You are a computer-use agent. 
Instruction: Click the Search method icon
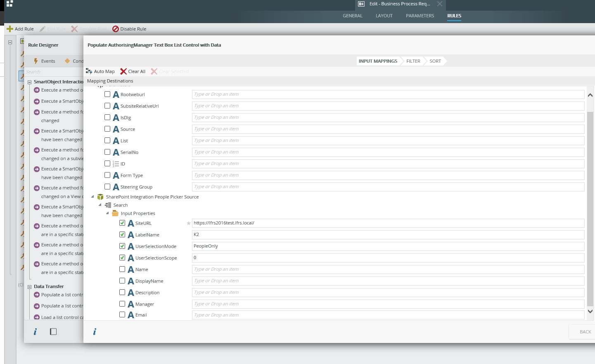[x=108, y=205]
